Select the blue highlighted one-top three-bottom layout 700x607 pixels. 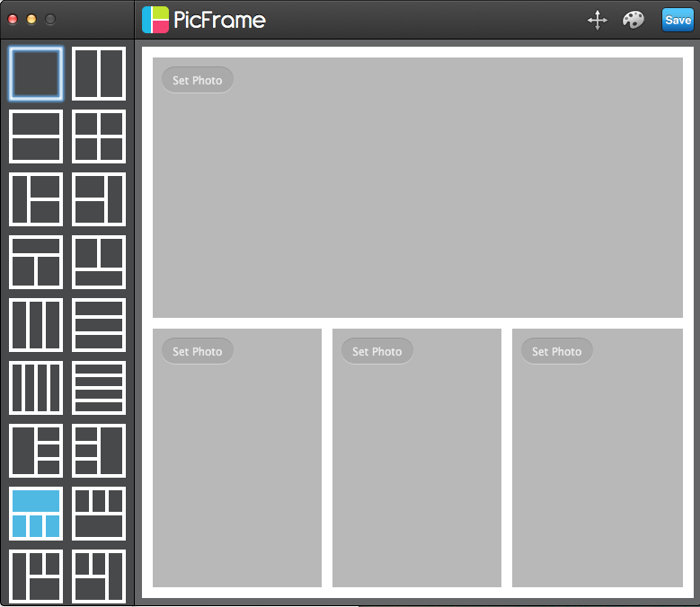36,514
